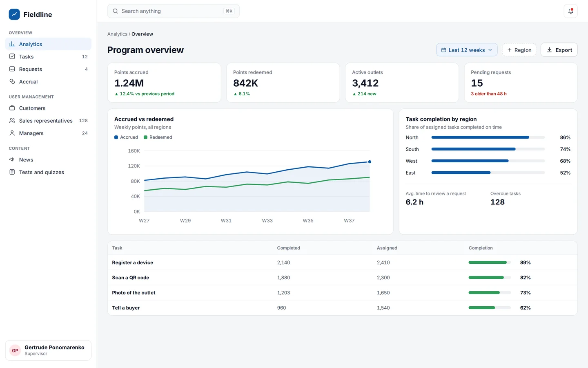Click the Analytics breadcrumb link
This screenshot has width=588, height=368.
point(117,34)
